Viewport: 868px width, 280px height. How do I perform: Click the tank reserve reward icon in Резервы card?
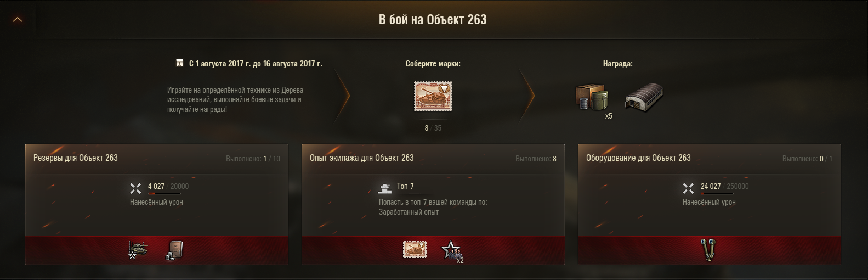coord(138,250)
